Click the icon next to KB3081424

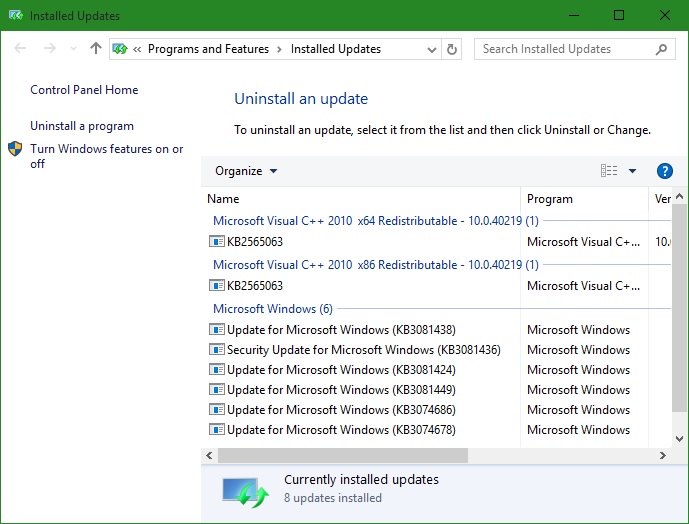[x=217, y=369]
